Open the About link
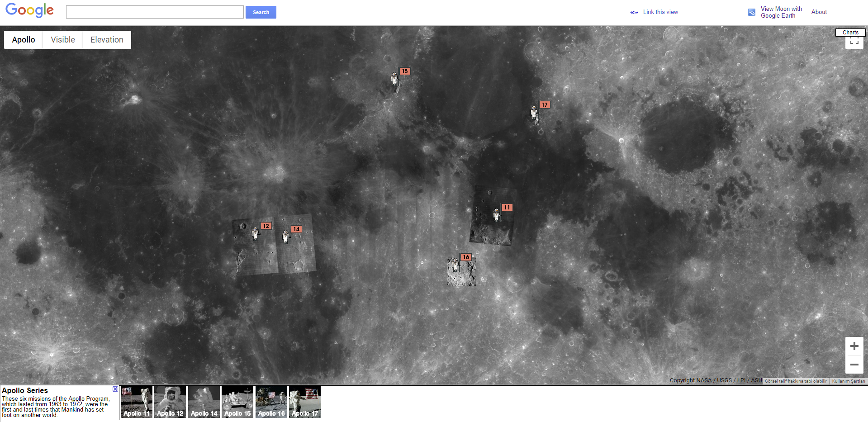868x422 pixels. (819, 12)
